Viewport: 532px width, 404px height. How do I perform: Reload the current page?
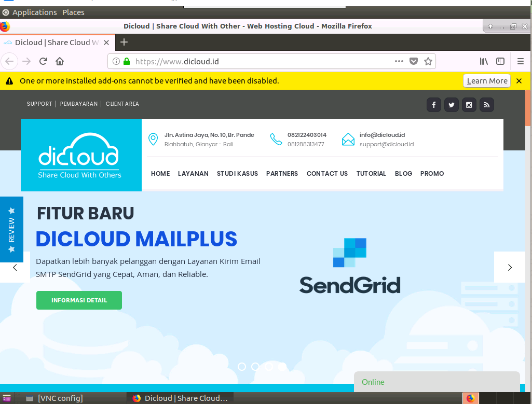[x=43, y=61]
